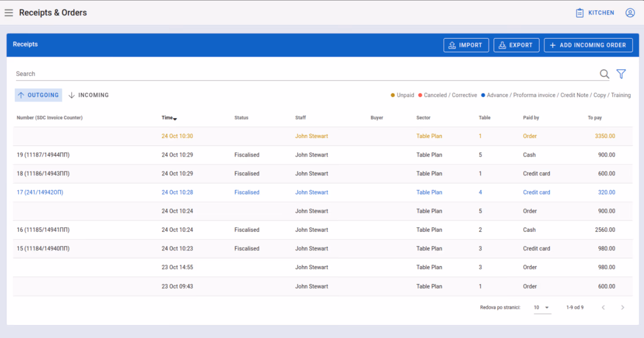644x338 pixels.
Task: Open the filter funnel icon
Action: coord(621,74)
